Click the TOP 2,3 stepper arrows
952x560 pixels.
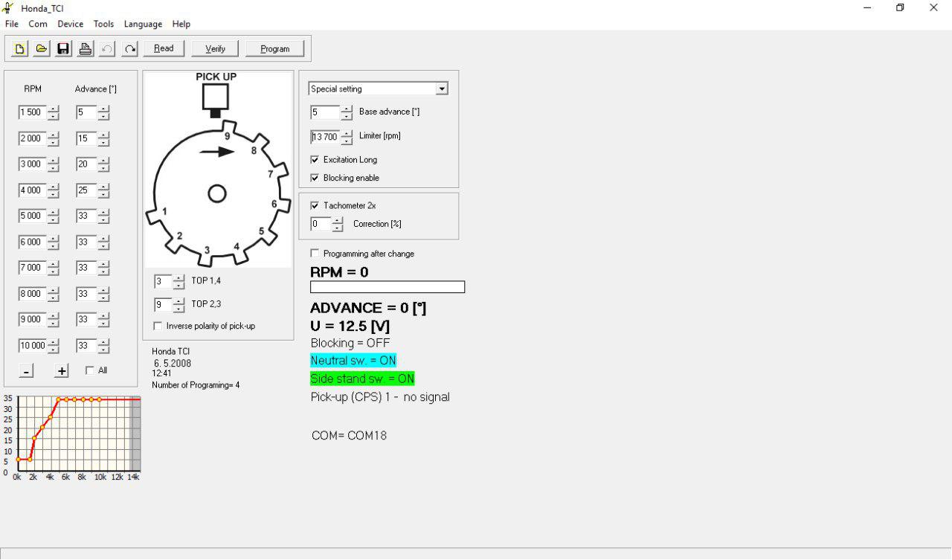pyautogui.click(x=178, y=305)
